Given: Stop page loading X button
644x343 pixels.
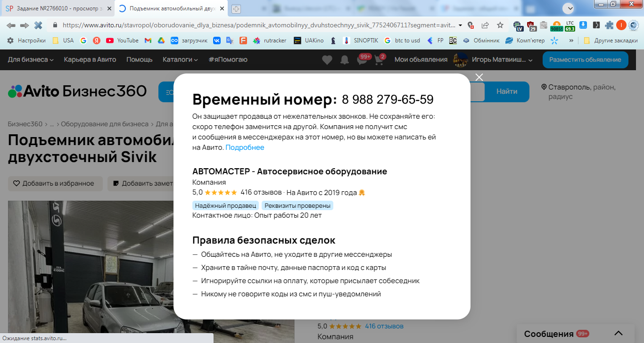Looking at the screenshot, I should tap(38, 25).
